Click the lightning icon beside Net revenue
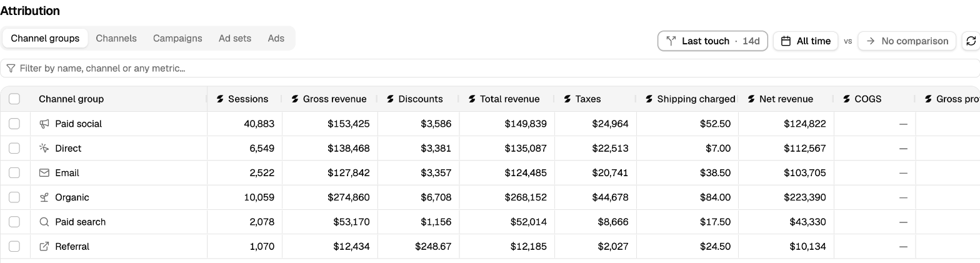 751,99
